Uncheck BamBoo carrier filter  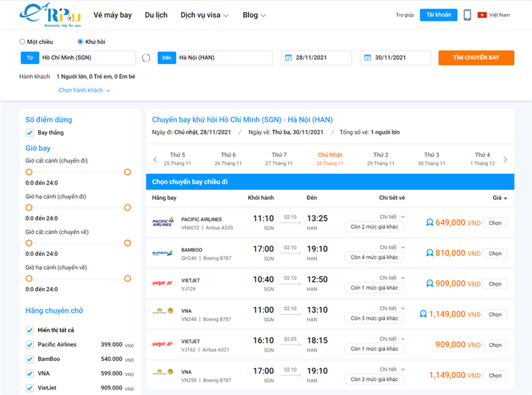(30, 359)
